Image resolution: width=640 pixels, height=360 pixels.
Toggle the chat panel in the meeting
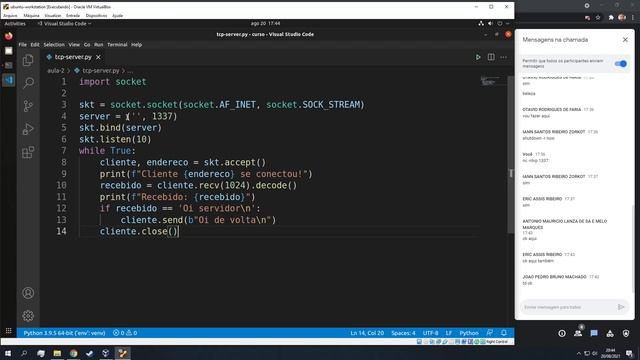click(x=594, y=333)
